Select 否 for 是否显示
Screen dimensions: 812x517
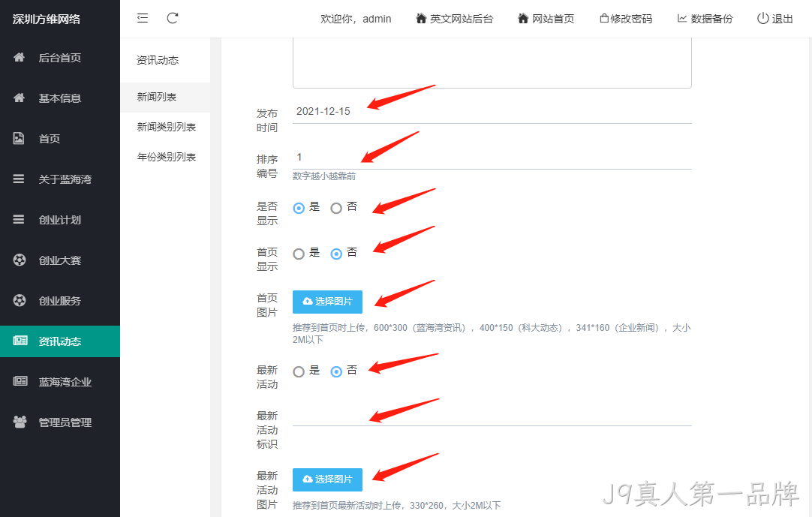pyautogui.click(x=336, y=209)
